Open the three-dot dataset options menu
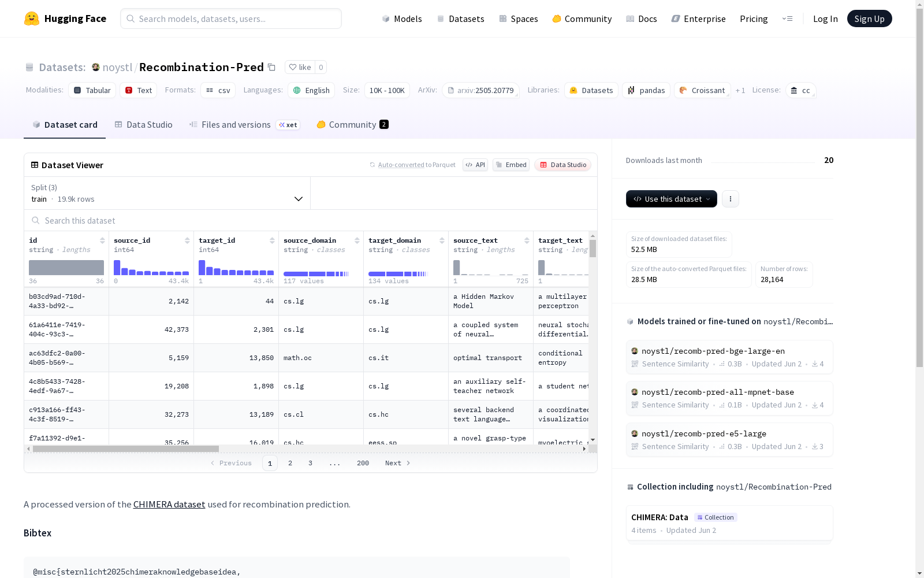The height and width of the screenshot is (578, 924). coord(731,199)
